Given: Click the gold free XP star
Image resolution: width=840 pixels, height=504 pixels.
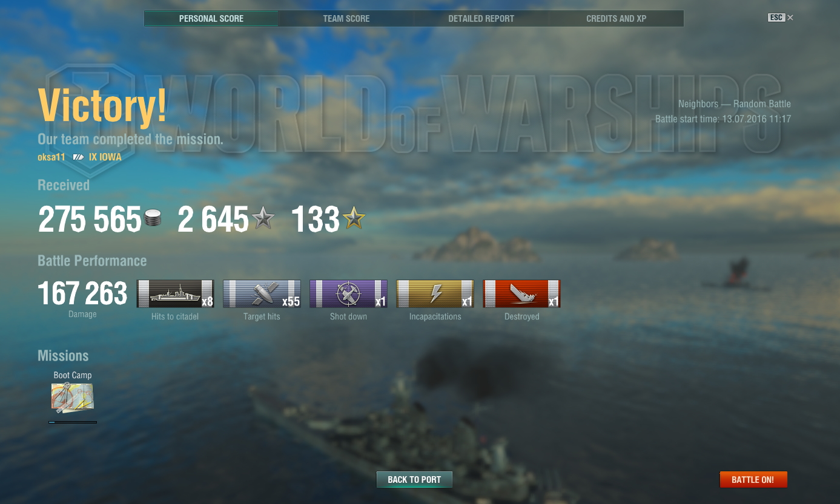Looking at the screenshot, I should pos(354,218).
